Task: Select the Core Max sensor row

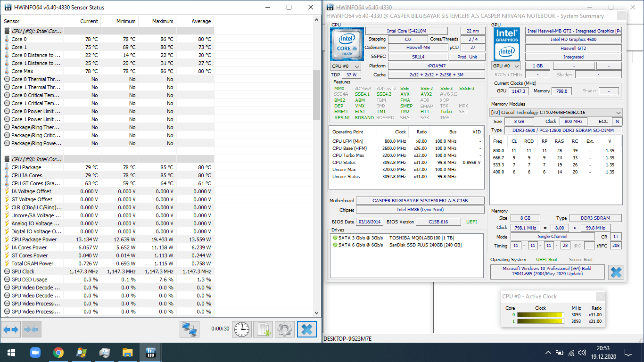Action: click(107, 71)
